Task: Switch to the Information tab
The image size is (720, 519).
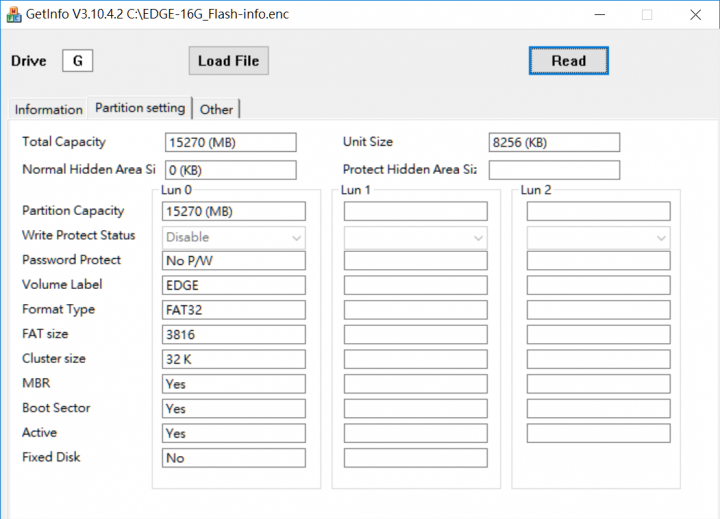Action: click(x=48, y=109)
